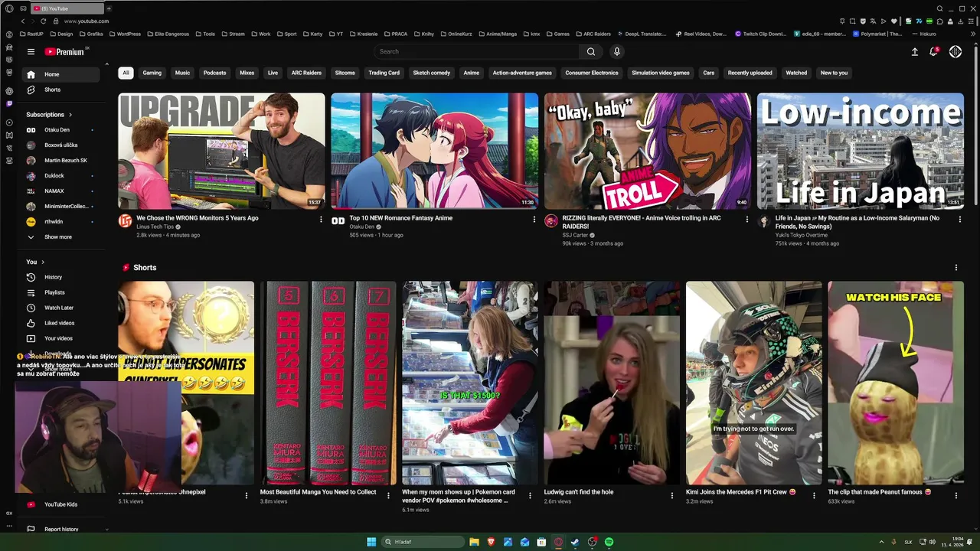The width and height of the screenshot is (980, 551).
Task: Open options for the WRONG Monitors video
Action: click(321, 219)
